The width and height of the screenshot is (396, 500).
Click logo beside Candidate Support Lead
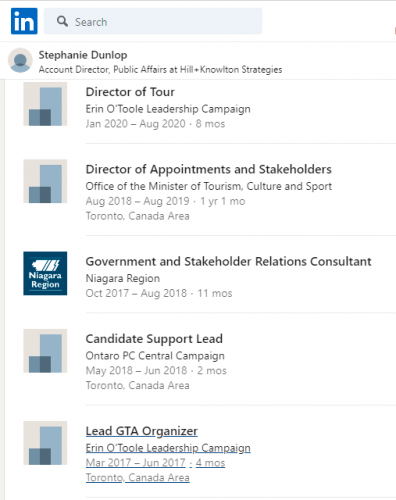click(x=45, y=351)
